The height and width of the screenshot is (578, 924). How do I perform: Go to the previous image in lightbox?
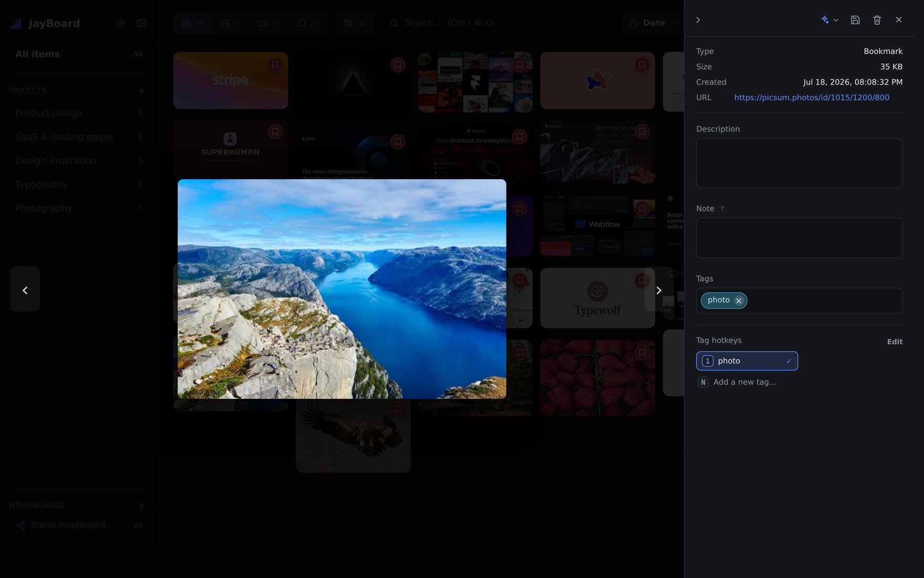point(25,290)
